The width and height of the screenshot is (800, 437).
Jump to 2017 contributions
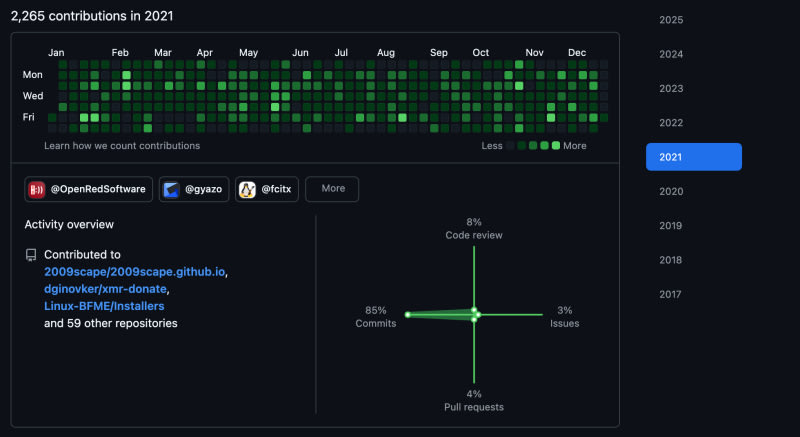point(671,294)
